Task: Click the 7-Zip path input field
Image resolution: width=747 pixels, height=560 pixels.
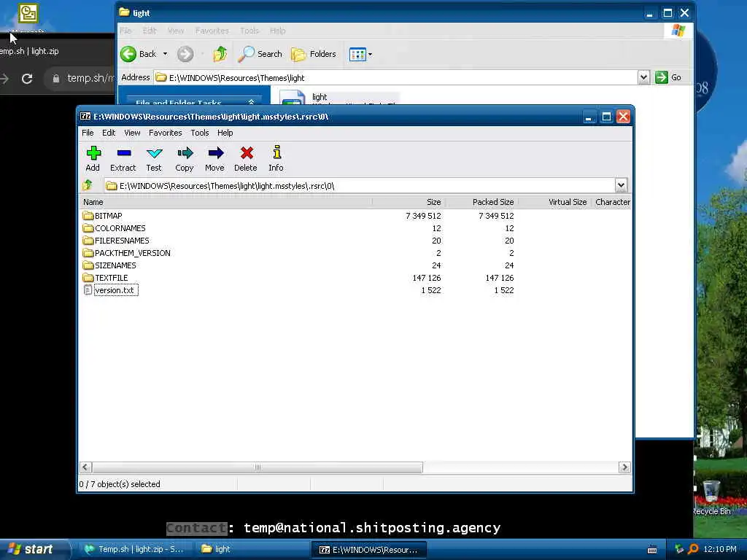Action: (x=360, y=185)
